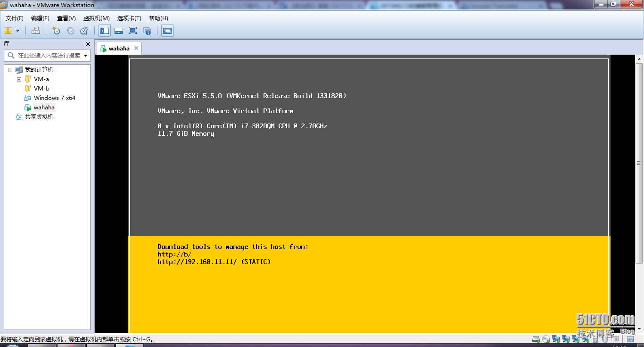Click the VM-b folder icon
The image size is (644, 347).
[28, 89]
